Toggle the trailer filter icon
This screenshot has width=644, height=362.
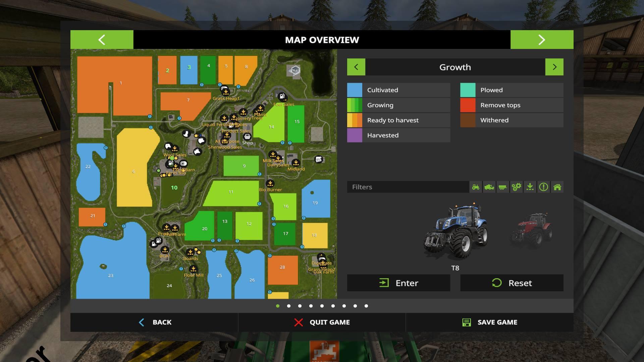[503, 187]
